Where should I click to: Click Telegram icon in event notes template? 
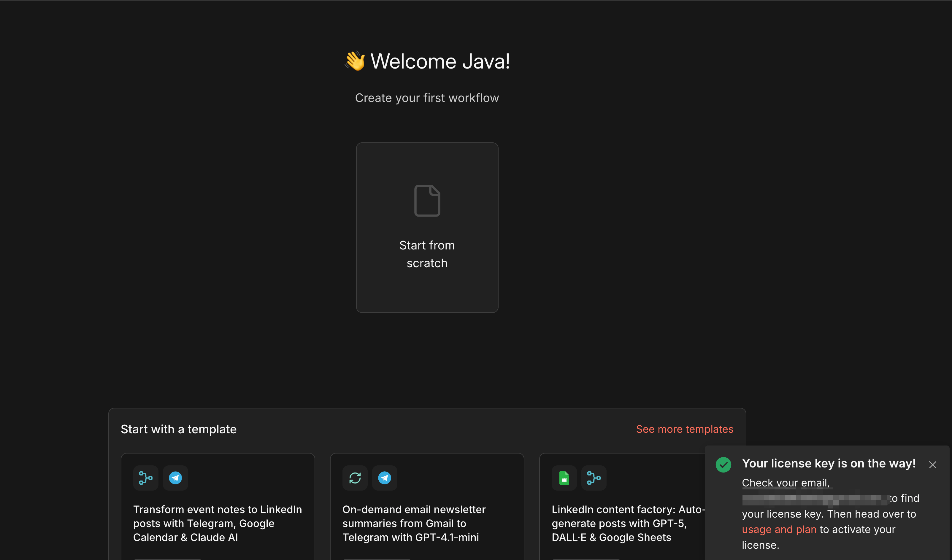click(x=175, y=478)
